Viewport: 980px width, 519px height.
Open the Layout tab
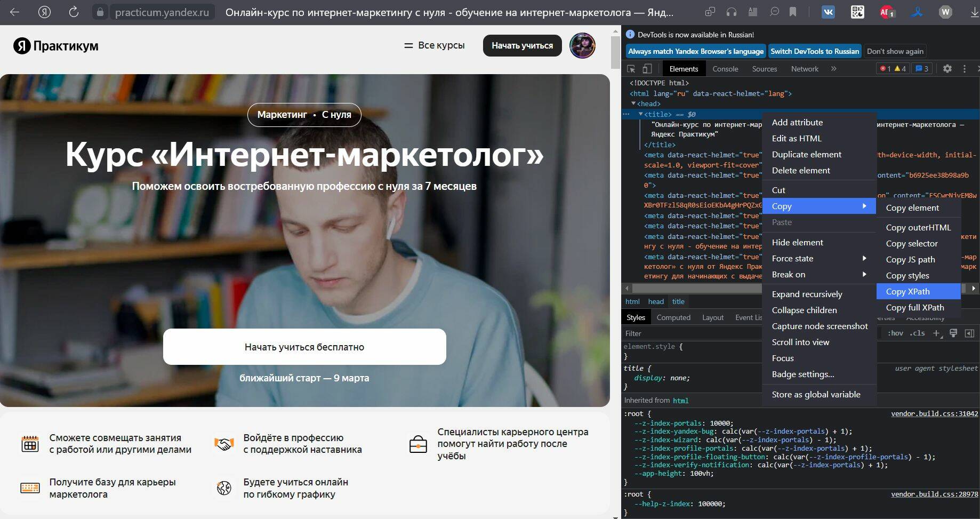[x=713, y=317]
